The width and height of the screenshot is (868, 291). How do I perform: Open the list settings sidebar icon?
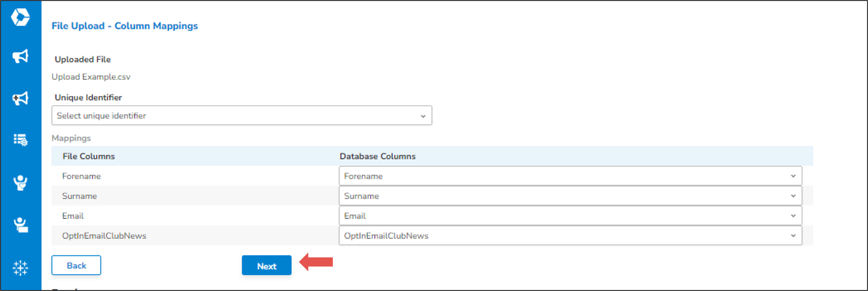(x=20, y=140)
